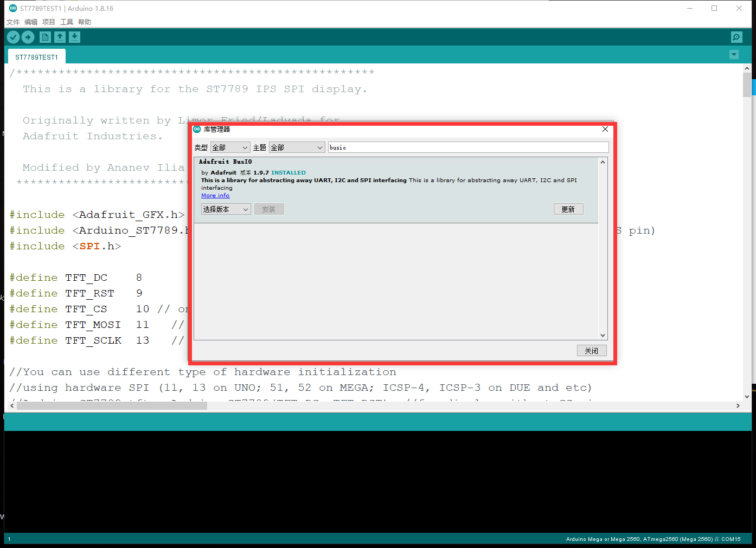Open the 工具 menu
The image size is (756, 548).
[x=67, y=22]
